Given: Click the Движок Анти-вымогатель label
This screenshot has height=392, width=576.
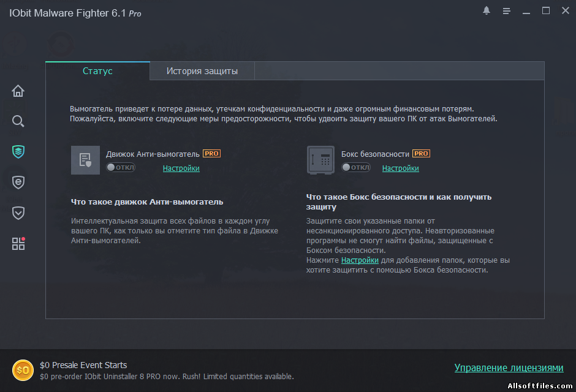Looking at the screenshot, I should point(153,154).
